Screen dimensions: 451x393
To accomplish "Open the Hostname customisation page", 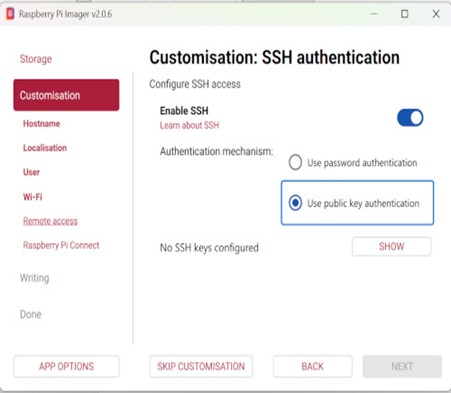I will [x=42, y=124].
